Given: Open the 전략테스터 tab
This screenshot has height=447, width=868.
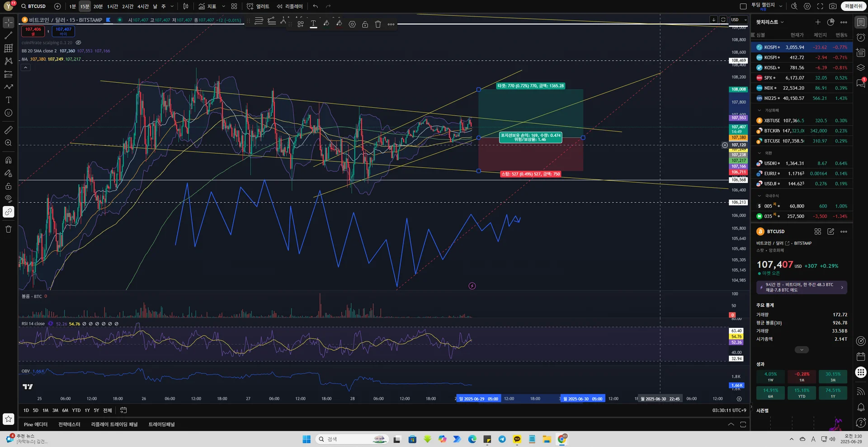Looking at the screenshot, I should pos(69,424).
